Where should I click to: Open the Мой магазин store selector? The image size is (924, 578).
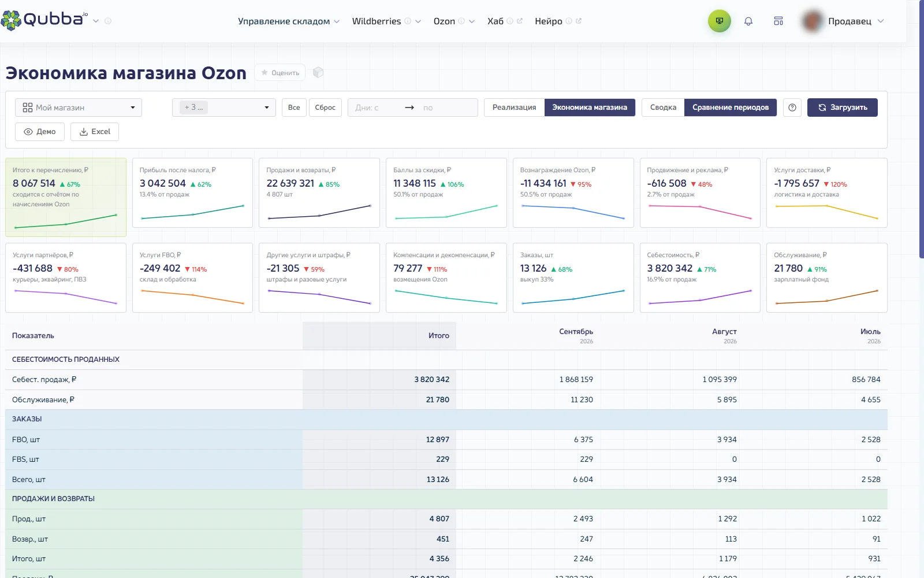(79, 108)
